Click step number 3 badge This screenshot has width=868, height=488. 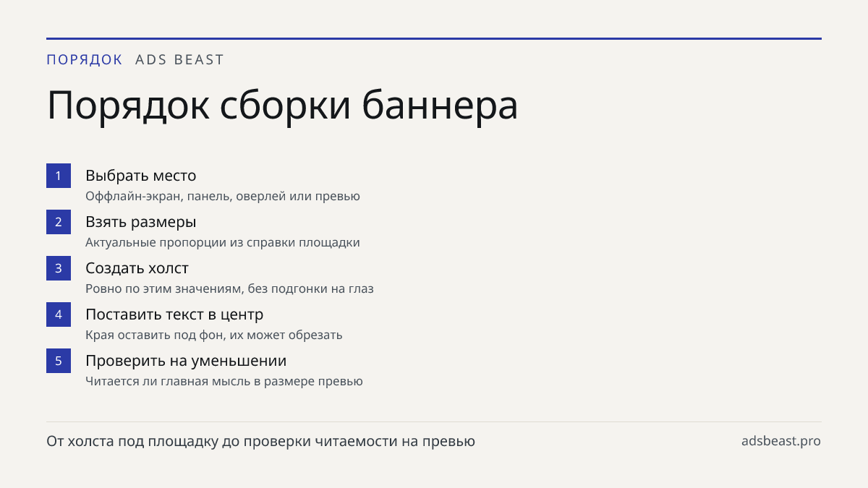pyautogui.click(x=59, y=268)
